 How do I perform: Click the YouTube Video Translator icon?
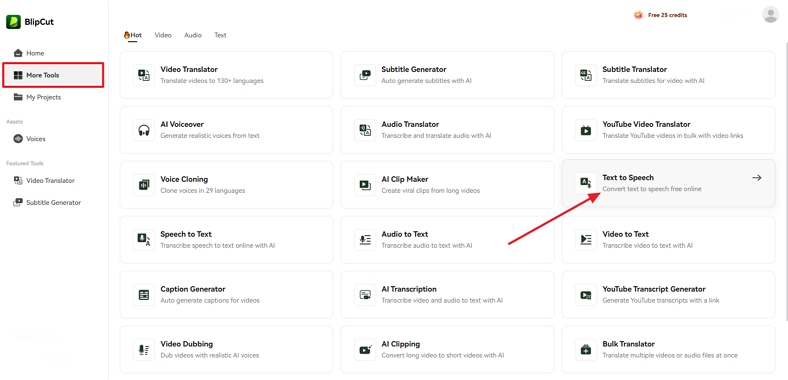pos(586,130)
